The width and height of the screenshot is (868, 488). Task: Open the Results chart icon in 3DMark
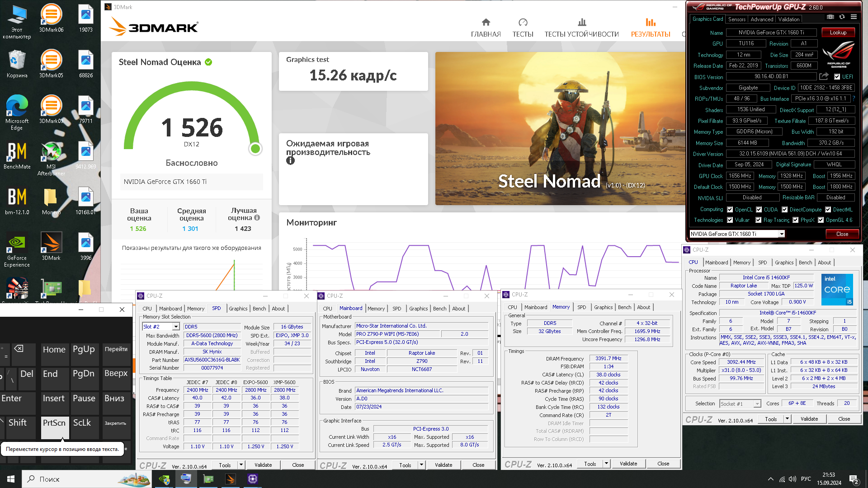(x=651, y=22)
